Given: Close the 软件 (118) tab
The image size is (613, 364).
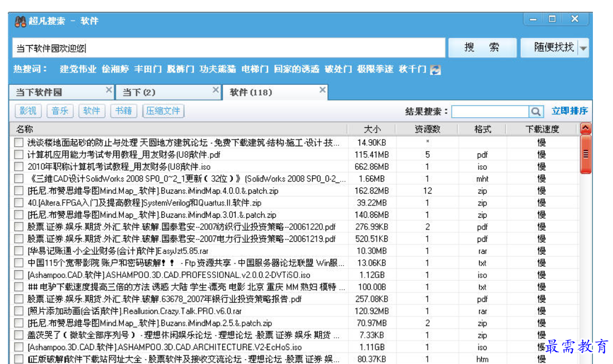Looking at the screenshot, I should coord(322,90).
